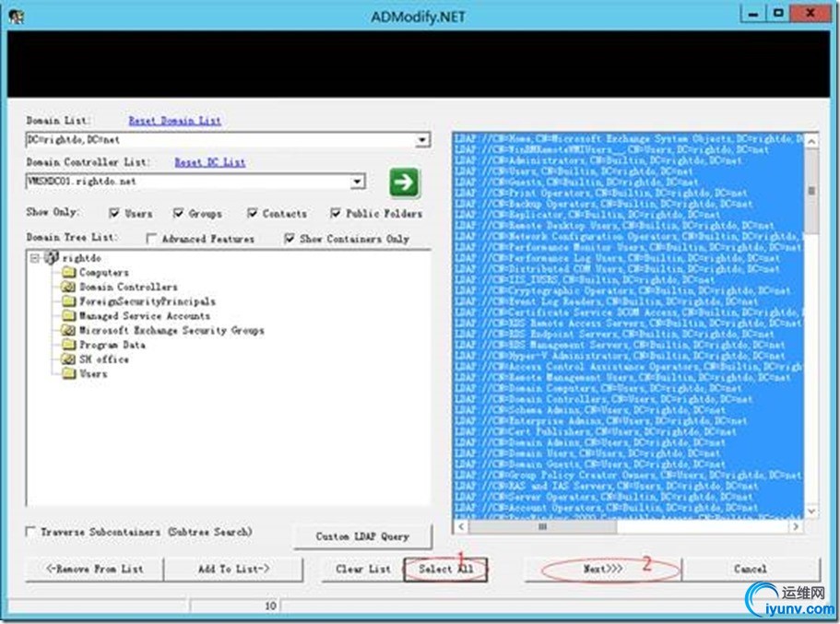Select the CN=Group Policy Creator Owners entry
Image resolution: width=840 pixels, height=624 pixels.
click(x=628, y=475)
